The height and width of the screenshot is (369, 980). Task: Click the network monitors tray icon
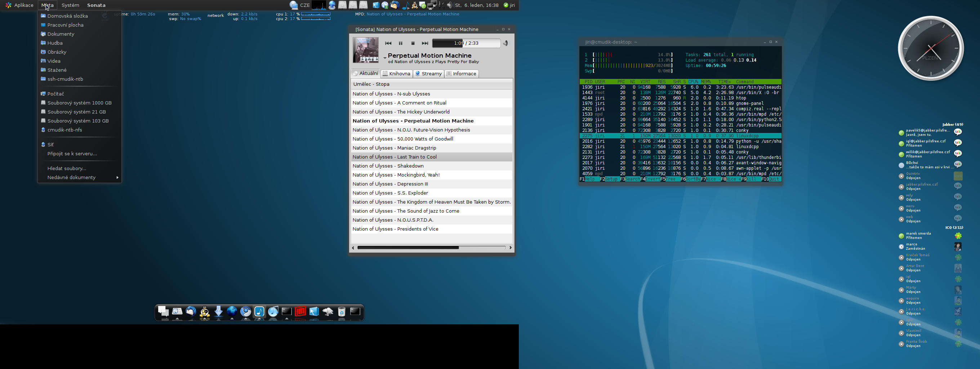point(432,5)
